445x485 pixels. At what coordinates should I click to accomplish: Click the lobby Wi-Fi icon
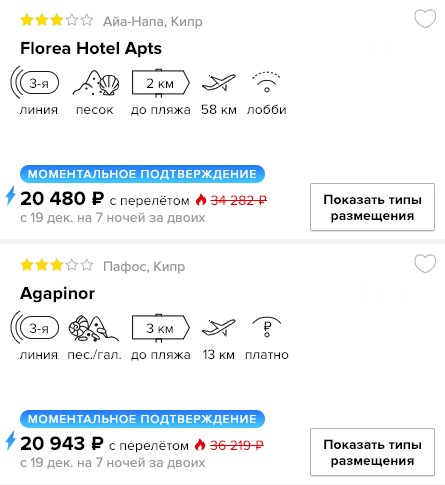pyautogui.click(x=266, y=82)
